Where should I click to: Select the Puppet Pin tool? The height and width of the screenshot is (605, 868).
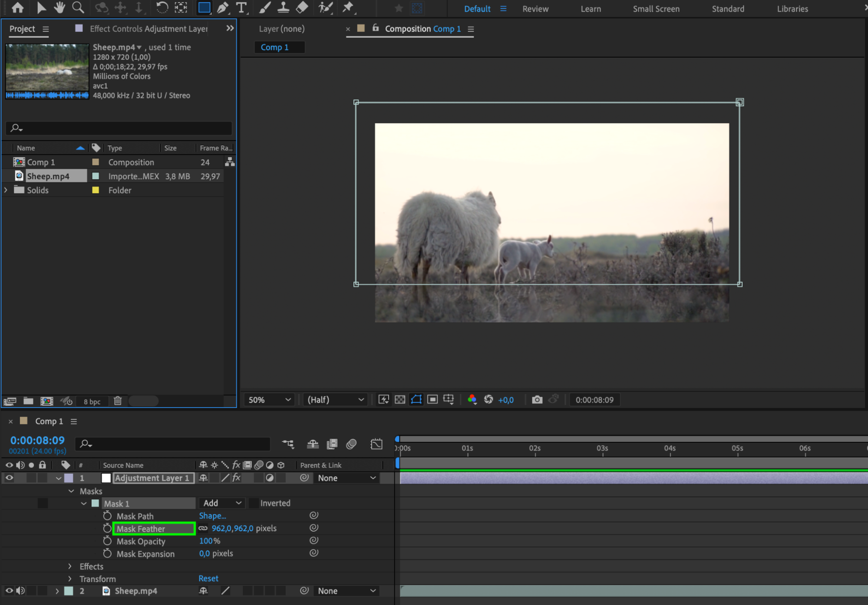tap(348, 8)
